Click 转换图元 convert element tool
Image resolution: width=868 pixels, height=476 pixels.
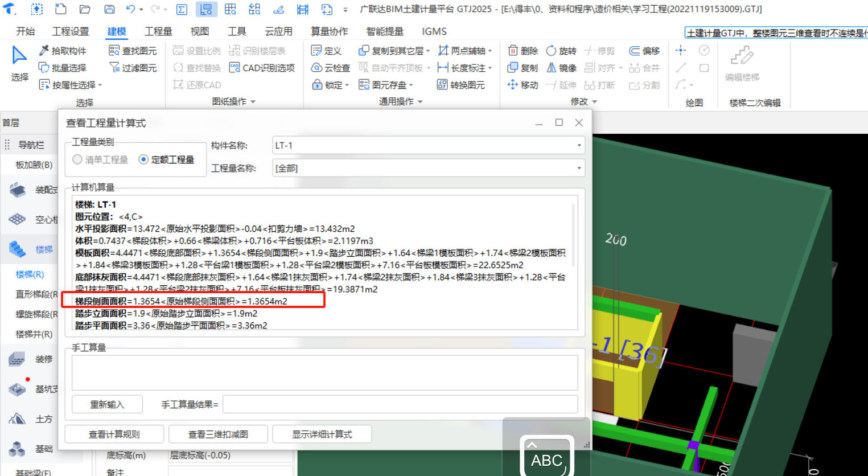(461, 85)
